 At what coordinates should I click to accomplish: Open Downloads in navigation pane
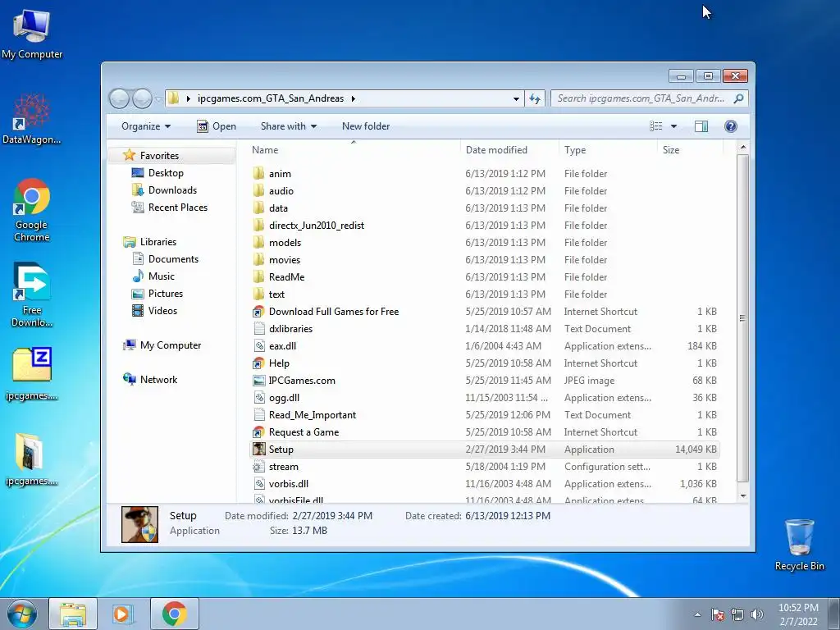click(172, 190)
